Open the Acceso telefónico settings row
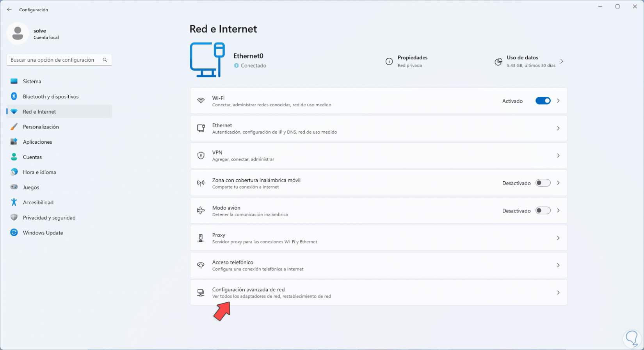This screenshot has height=350, width=644. click(379, 265)
